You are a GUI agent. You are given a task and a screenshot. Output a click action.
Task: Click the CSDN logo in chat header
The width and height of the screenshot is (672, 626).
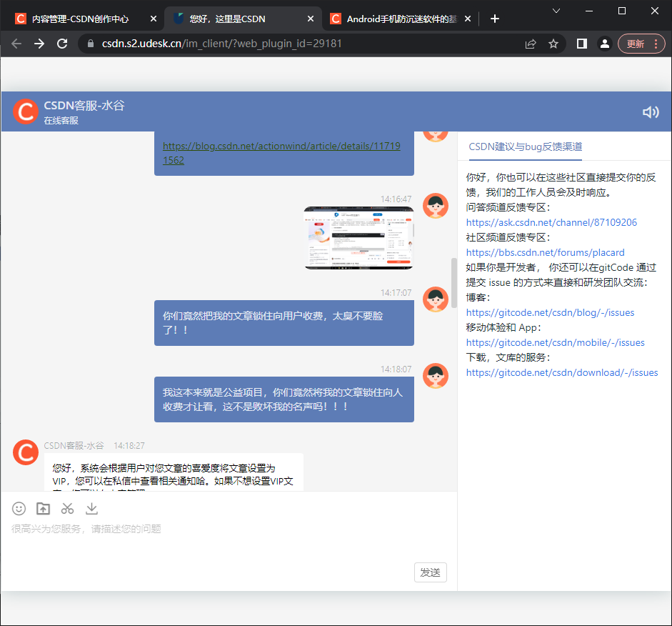26,111
